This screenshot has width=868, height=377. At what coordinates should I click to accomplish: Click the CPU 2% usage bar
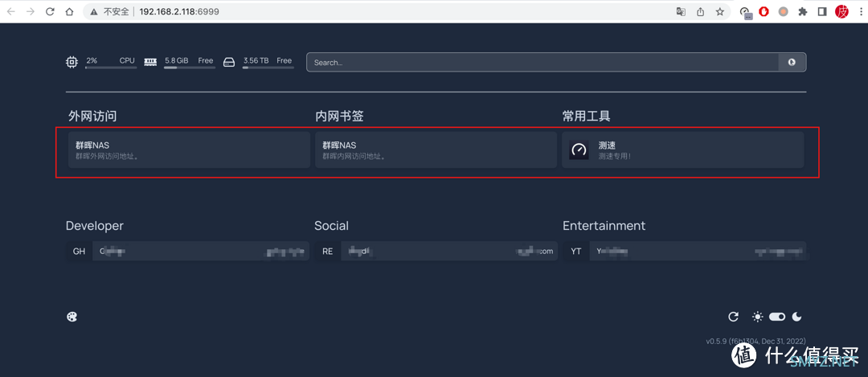(x=111, y=68)
